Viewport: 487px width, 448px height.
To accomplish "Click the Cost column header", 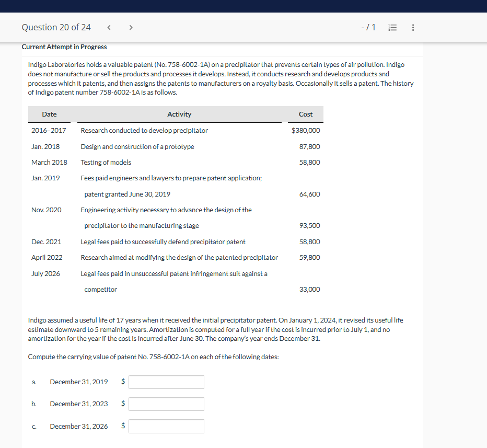I will 306,114.
